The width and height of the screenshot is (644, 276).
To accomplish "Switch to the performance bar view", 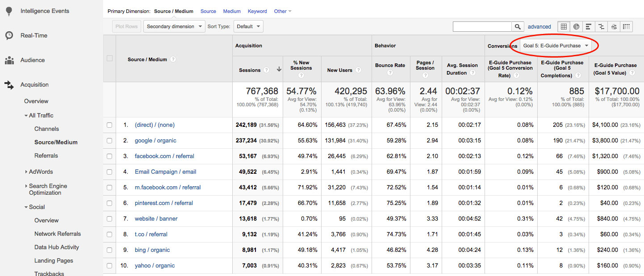I will coord(589,27).
